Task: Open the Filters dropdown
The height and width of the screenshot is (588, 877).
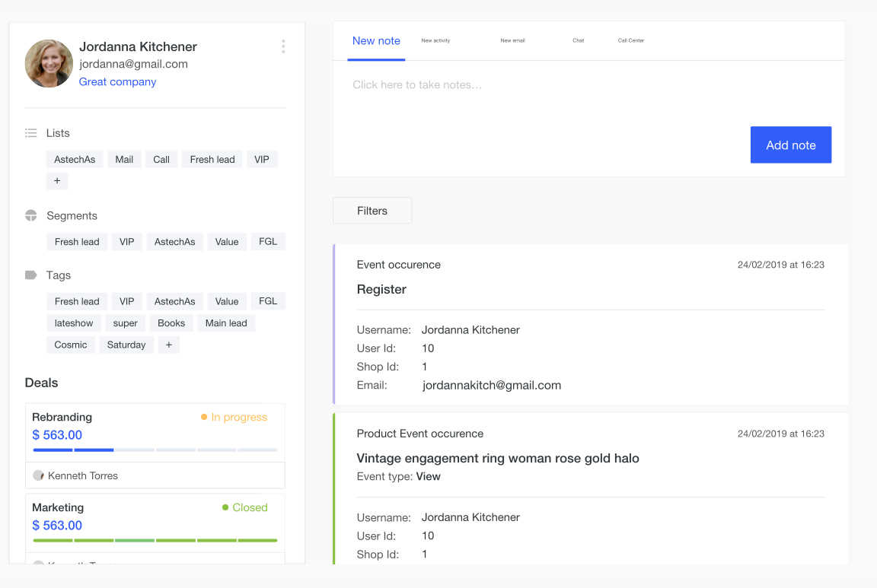Action: tap(372, 211)
